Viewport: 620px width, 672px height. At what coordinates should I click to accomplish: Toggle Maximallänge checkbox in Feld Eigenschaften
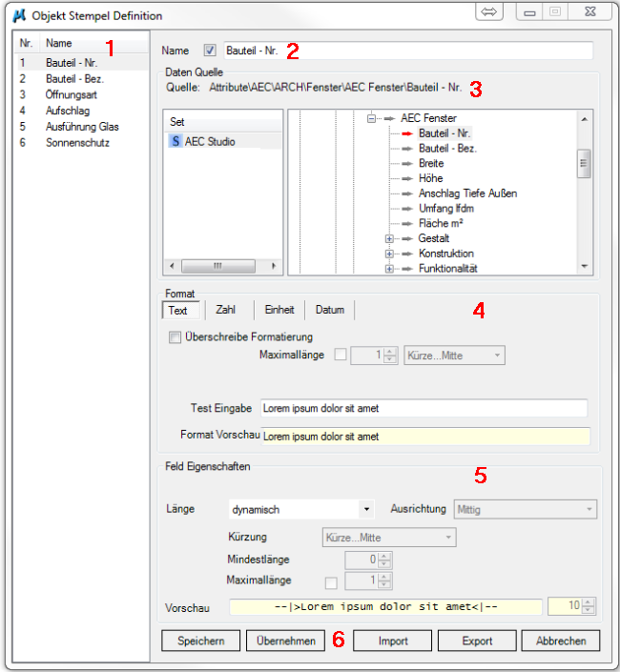point(331,582)
